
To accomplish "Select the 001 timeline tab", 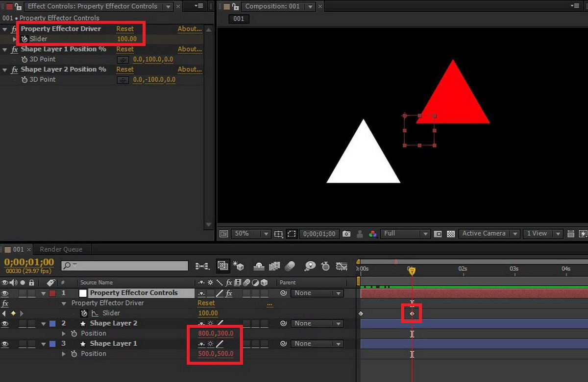I will coord(18,249).
